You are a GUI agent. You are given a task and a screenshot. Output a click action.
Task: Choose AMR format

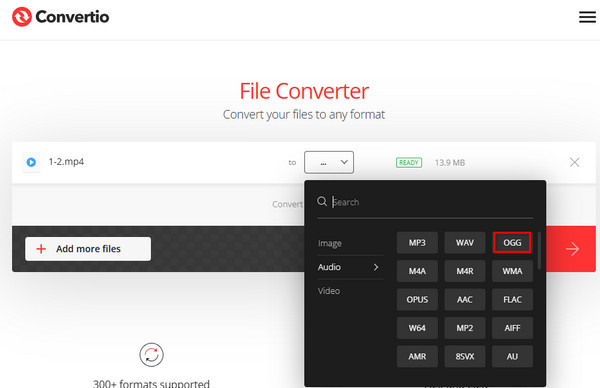417,356
